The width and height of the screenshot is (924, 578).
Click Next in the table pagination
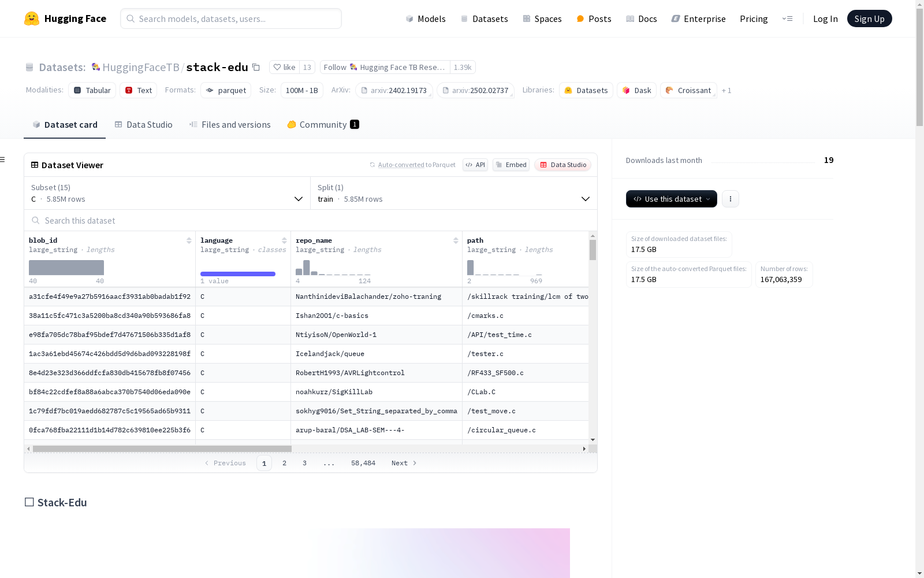pos(404,463)
